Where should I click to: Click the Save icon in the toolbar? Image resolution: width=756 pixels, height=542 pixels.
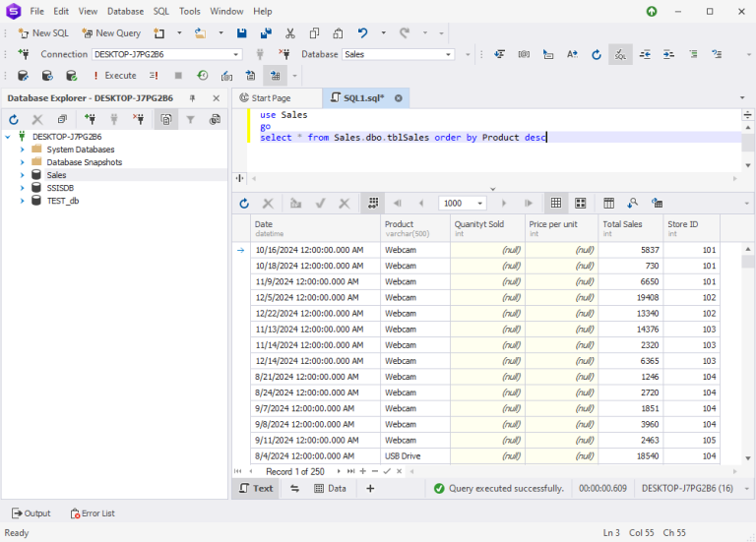click(x=241, y=33)
